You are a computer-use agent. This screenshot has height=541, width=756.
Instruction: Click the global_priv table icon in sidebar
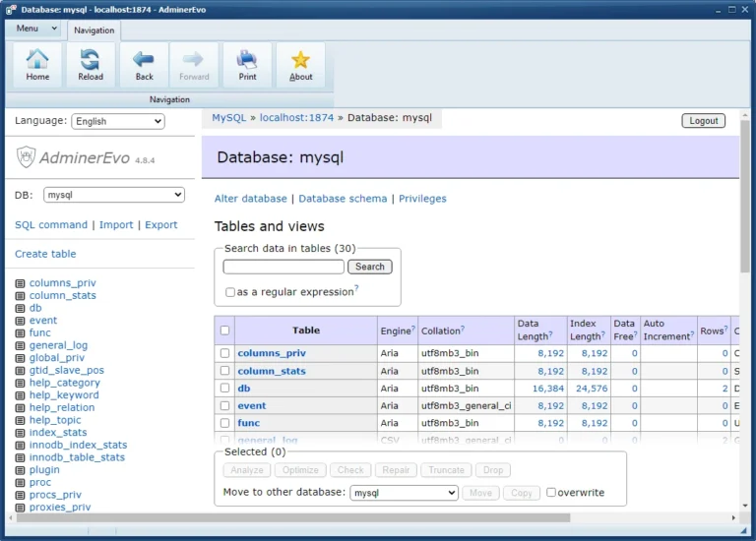[21, 358]
